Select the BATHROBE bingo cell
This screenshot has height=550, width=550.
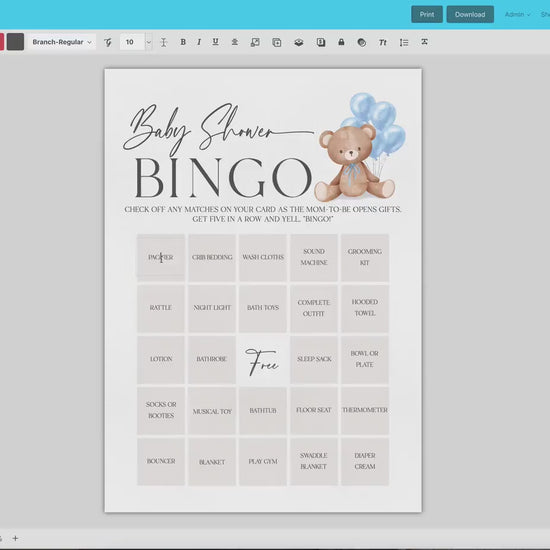pos(212,360)
